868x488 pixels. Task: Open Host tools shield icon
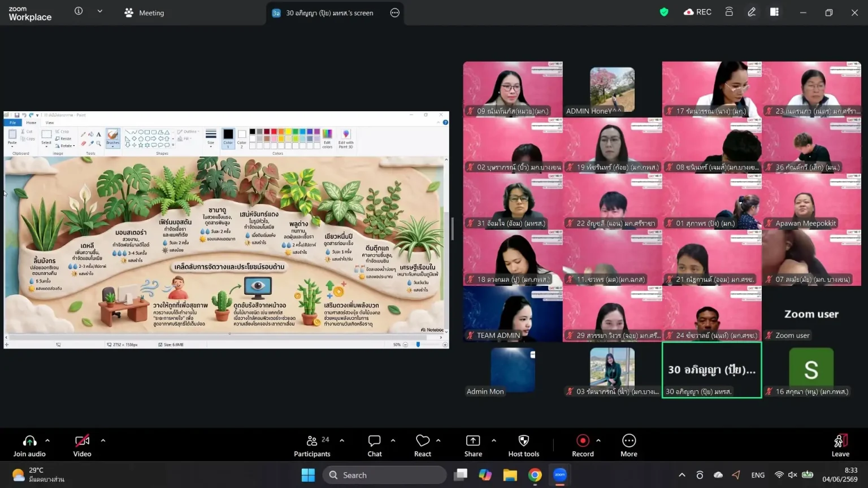click(x=523, y=446)
